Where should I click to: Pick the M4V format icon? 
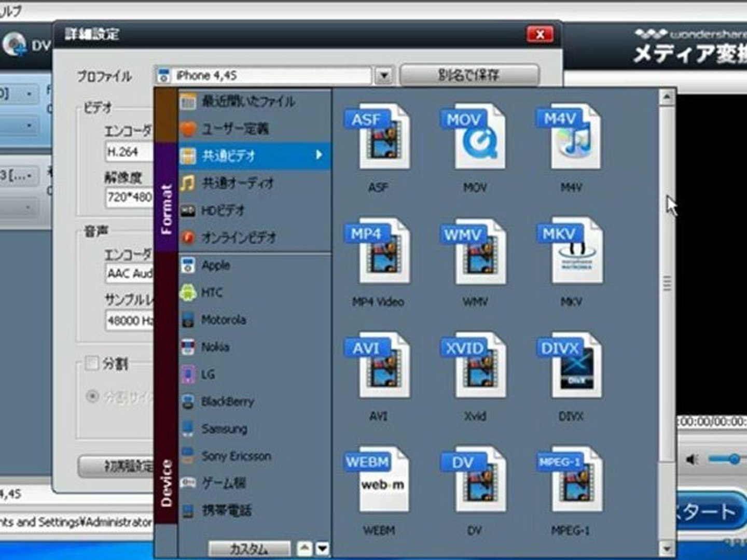570,137
